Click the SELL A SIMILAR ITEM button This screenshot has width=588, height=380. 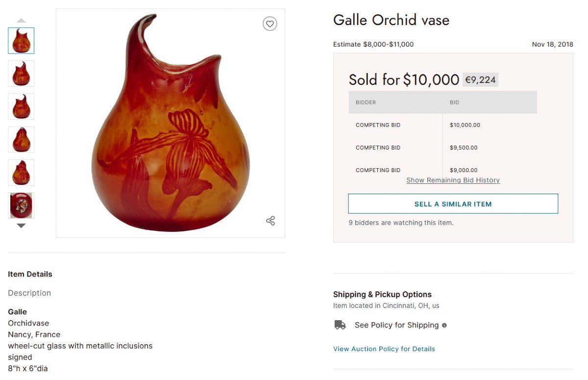pyautogui.click(x=453, y=203)
